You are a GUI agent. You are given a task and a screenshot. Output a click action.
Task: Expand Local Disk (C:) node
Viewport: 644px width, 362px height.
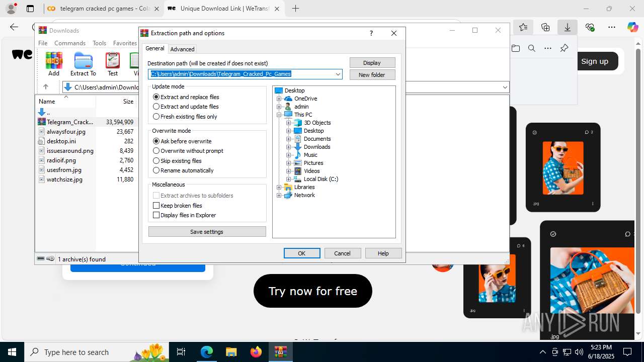289,179
